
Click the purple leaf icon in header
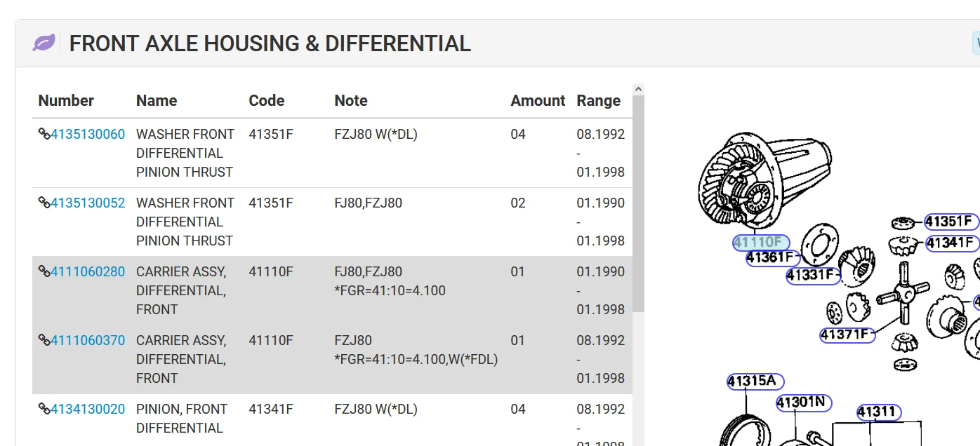tap(44, 43)
